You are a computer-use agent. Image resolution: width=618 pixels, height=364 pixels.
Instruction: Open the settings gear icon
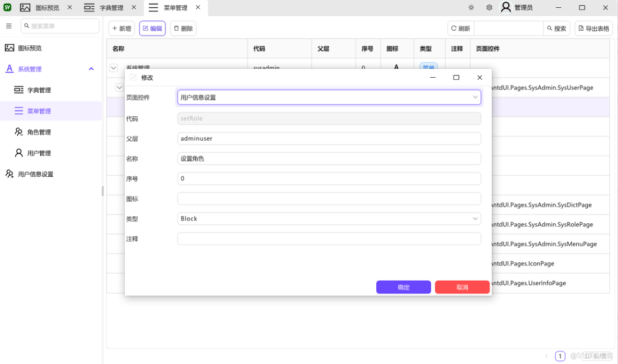click(489, 7)
